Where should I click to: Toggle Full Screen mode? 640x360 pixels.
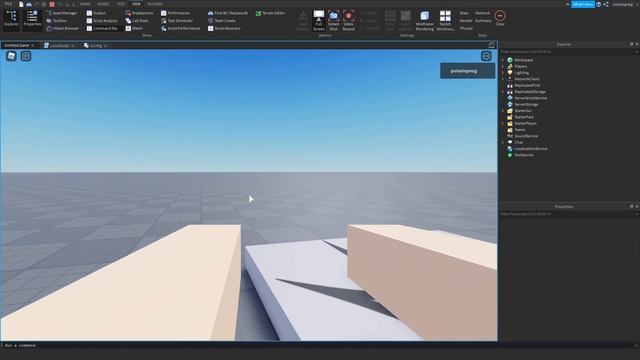(319, 20)
